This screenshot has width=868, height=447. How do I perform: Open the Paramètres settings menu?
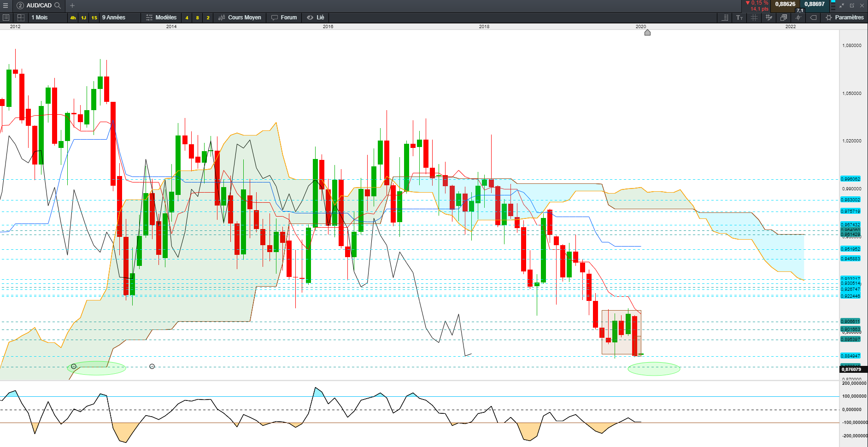pyautogui.click(x=849, y=18)
